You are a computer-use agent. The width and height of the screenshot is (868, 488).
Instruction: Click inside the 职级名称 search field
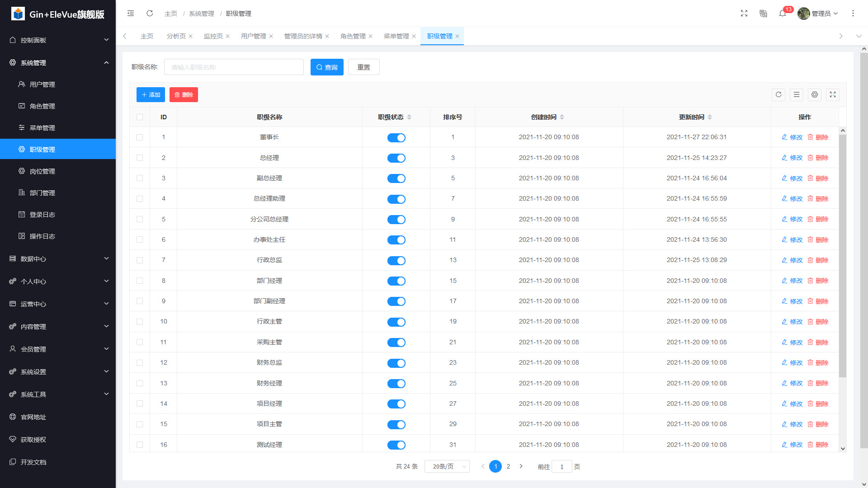(x=234, y=67)
